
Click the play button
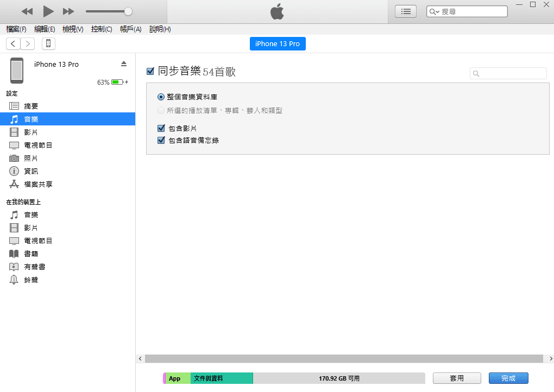[48, 11]
